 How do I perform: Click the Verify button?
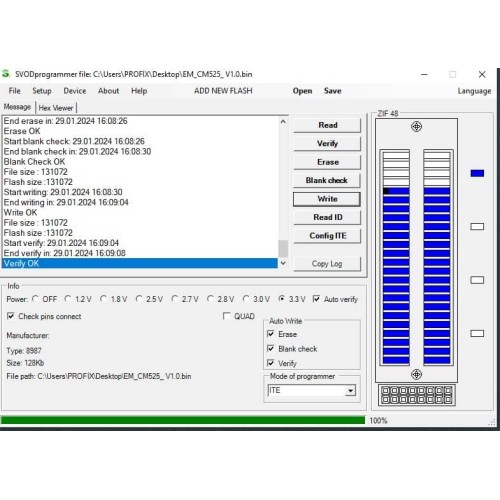pyautogui.click(x=327, y=144)
